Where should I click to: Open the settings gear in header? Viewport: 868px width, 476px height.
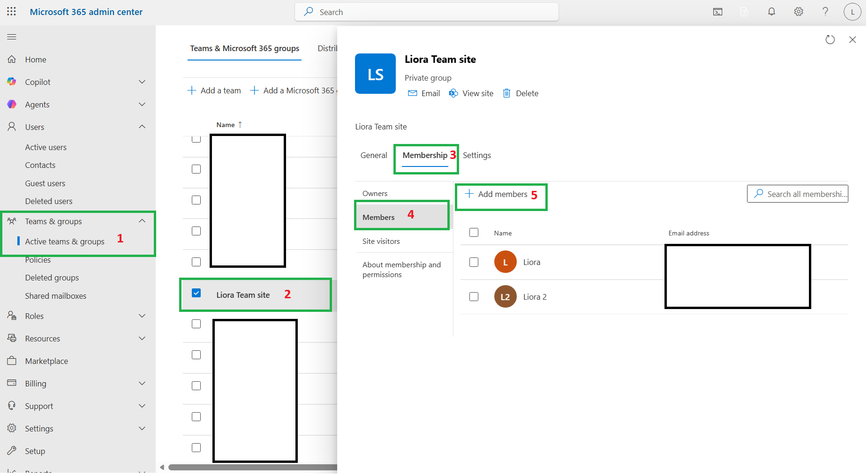[x=799, y=12]
